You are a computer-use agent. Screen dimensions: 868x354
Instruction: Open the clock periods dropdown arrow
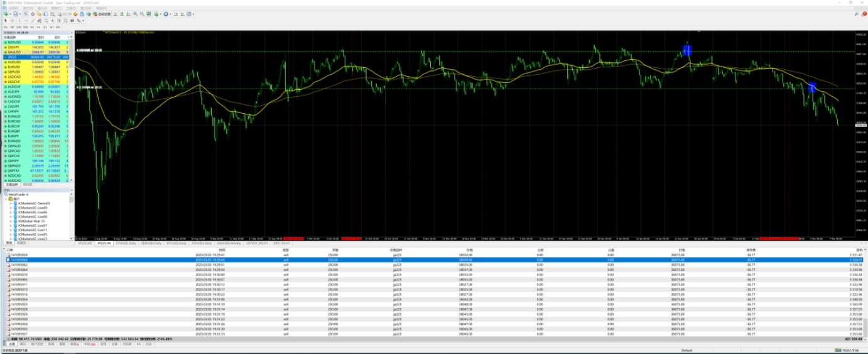[x=170, y=14]
